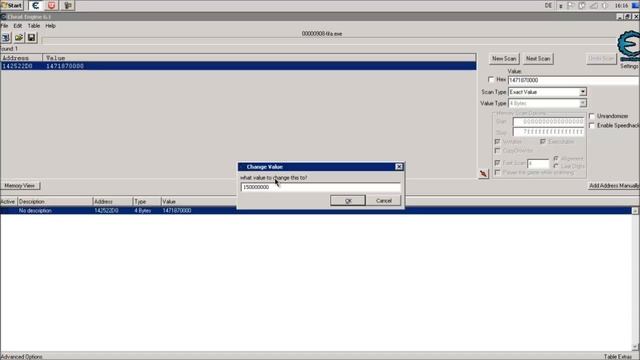
Task: Click the 16:16 clock in system tray
Action: pos(621,5)
